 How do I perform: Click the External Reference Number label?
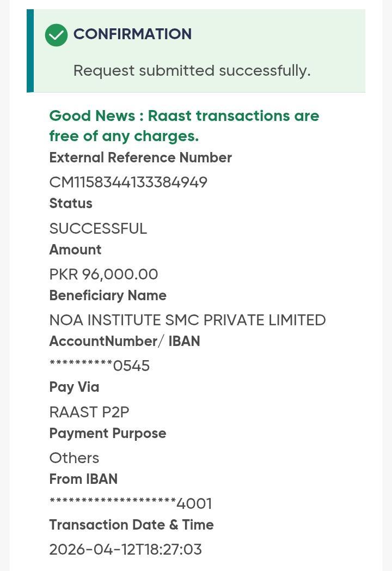click(x=140, y=158)
